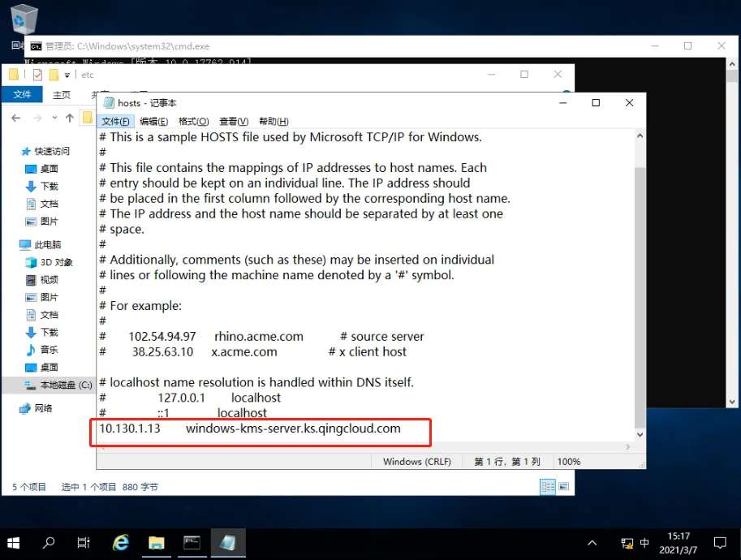Click the network status tray icon
The image size is (741, 560).
click(x=627, y=542)
